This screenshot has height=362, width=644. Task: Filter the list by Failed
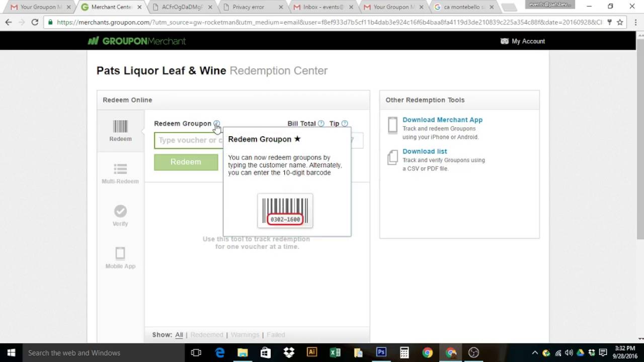tap(276, 335)
